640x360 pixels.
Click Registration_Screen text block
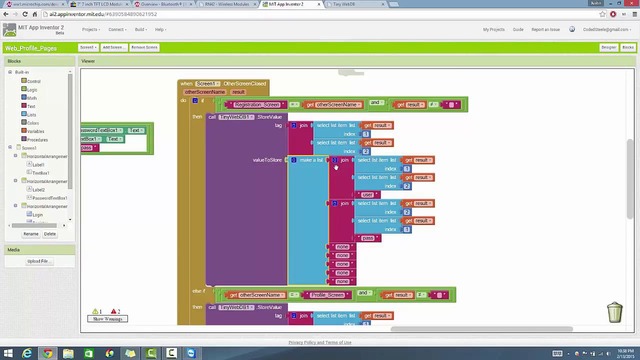point(257,104)
